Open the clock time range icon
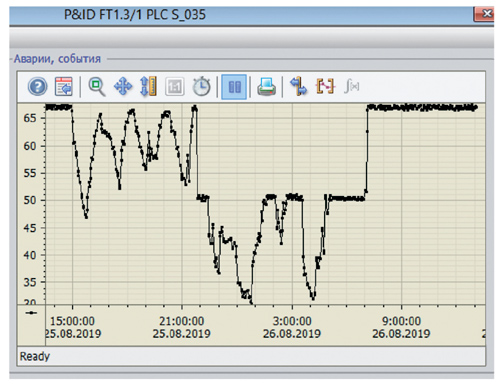The height and width of the screenshot is (385, 500). point(201,87)
